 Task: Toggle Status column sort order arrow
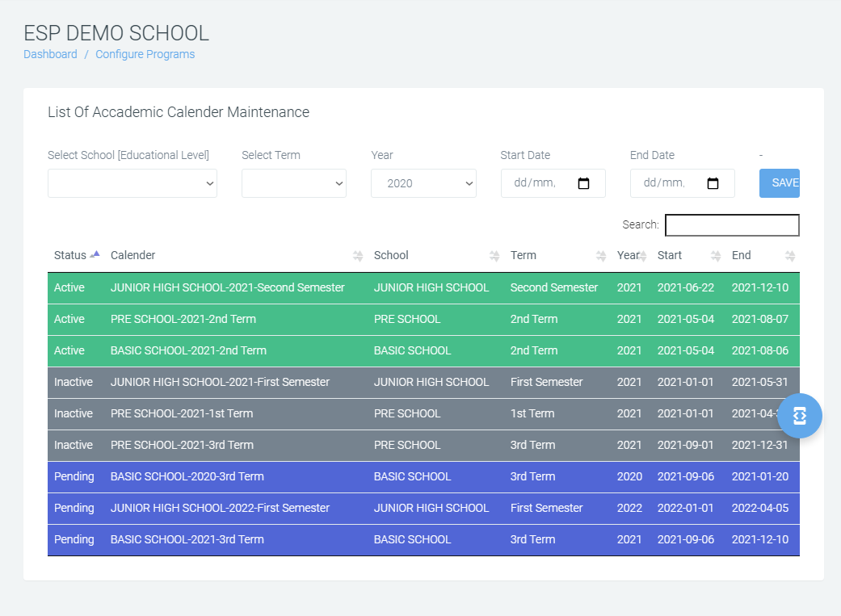tap(95, 253)
